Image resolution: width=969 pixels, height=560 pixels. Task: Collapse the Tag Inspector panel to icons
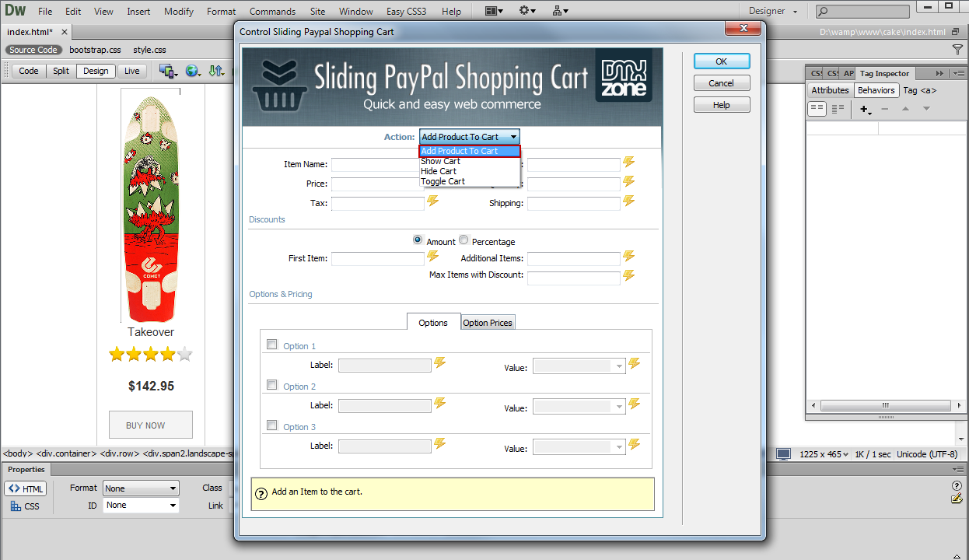(x=940, y=73)
